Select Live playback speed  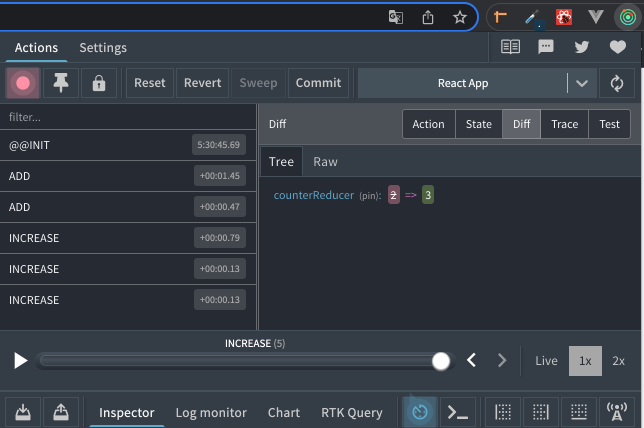[x=546, y=361]
